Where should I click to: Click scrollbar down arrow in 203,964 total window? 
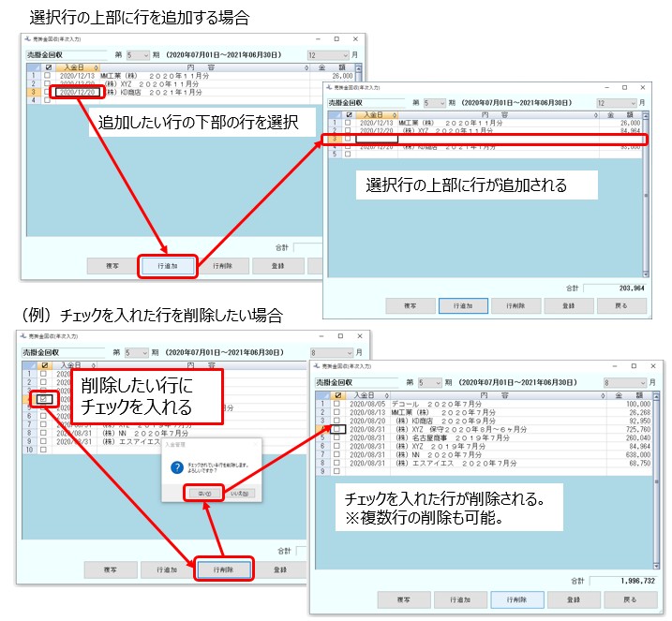tap(646, 274)
